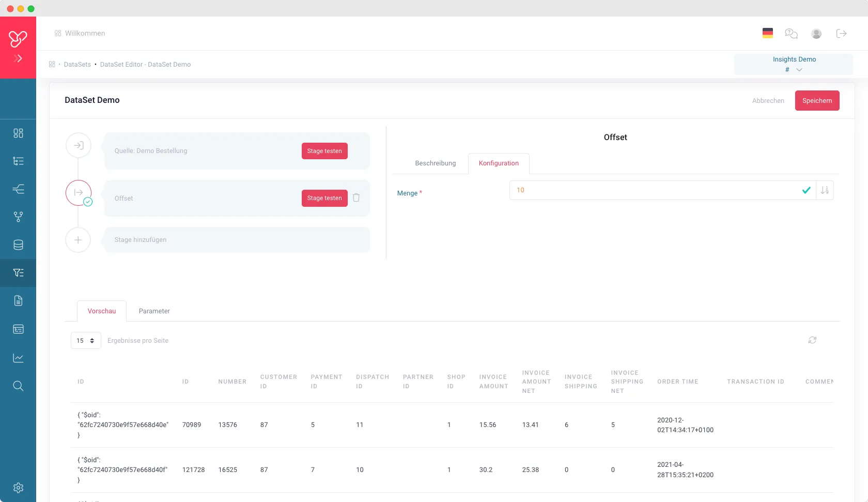Select the Offset stage circle node
This screenshot has height=502, width=868.
coord(79,193)
